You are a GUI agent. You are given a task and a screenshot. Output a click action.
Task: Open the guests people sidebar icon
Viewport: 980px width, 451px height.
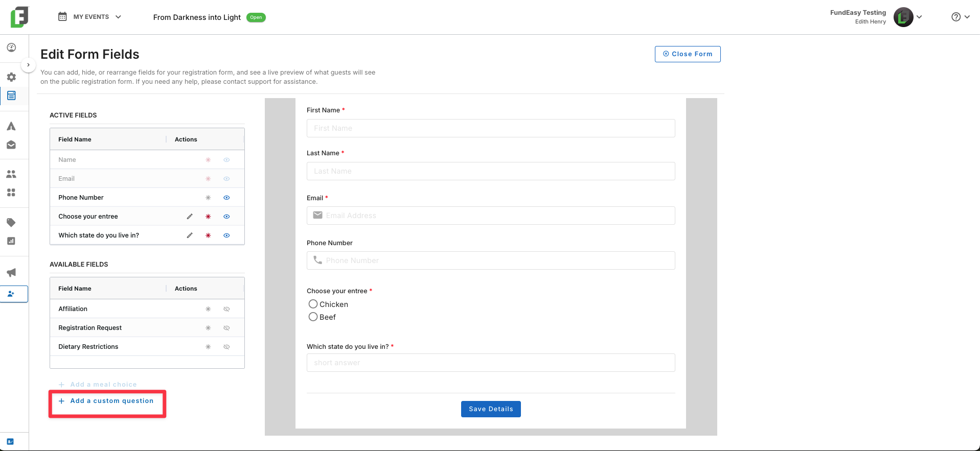point(11,174)
